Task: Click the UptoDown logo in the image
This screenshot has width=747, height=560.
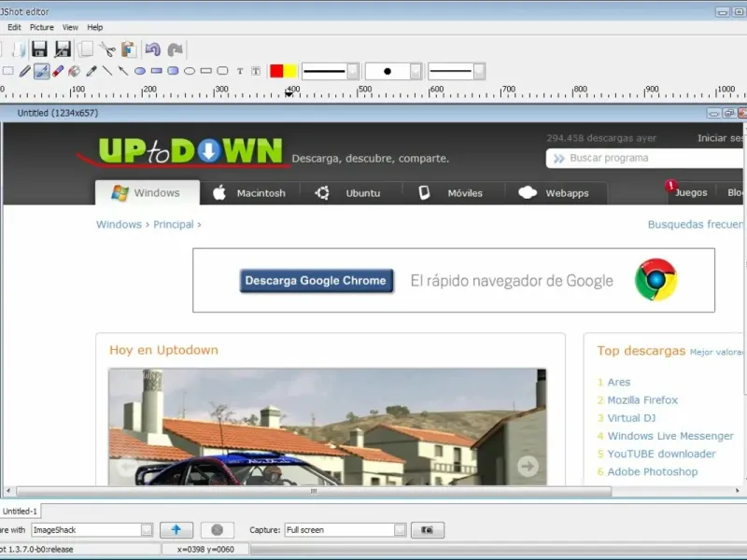Action: (190, 151)
